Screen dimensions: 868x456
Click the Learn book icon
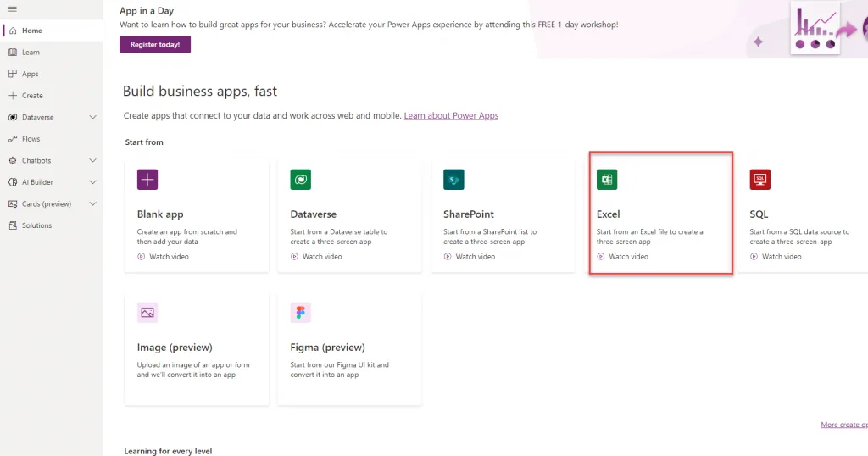coord(13,52)
